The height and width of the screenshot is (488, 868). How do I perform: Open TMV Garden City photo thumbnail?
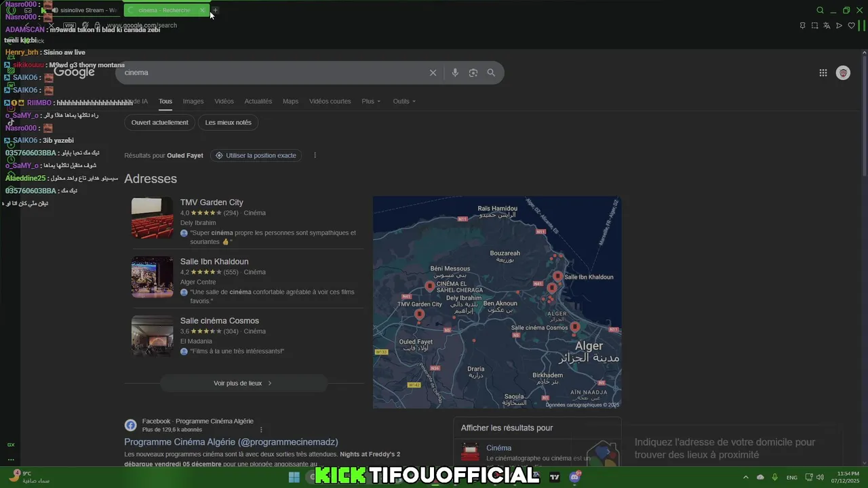tap(152, 218)
